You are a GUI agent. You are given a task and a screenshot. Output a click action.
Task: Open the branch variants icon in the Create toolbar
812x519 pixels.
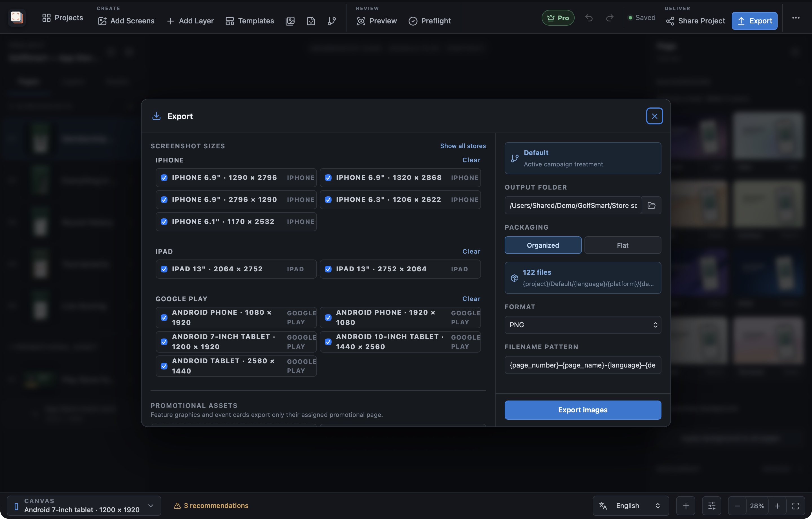(332, 21)
